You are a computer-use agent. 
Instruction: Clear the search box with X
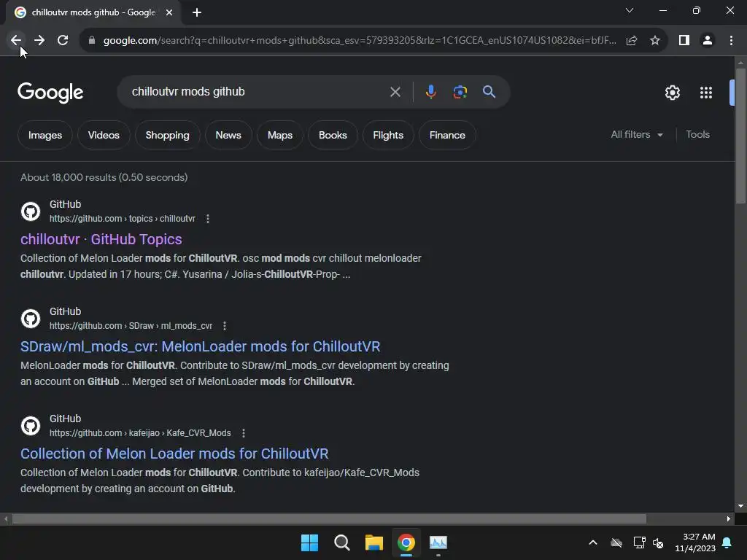[x=395, y=92]
